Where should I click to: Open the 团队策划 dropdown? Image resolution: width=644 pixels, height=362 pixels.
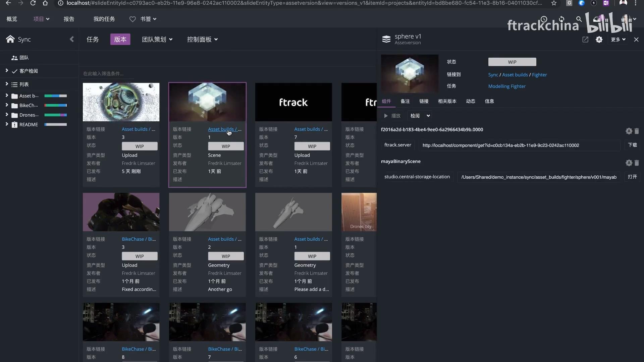[x=157, y=39]
